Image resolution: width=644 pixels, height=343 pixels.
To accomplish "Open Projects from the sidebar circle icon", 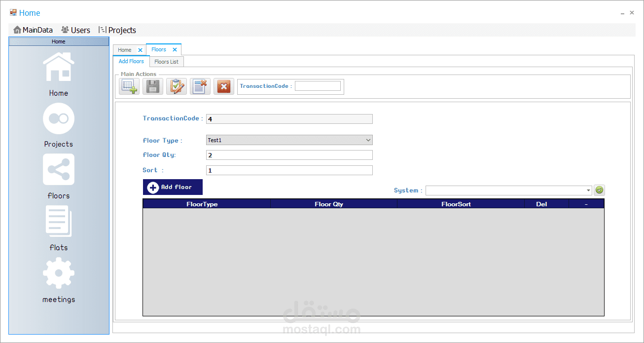I will 59,118.
